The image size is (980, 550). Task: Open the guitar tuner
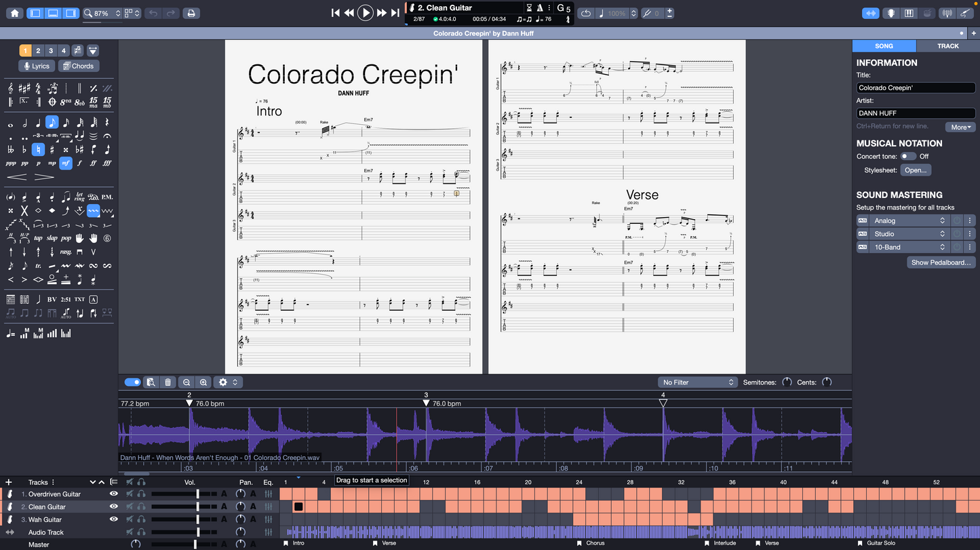coord(947,13)
